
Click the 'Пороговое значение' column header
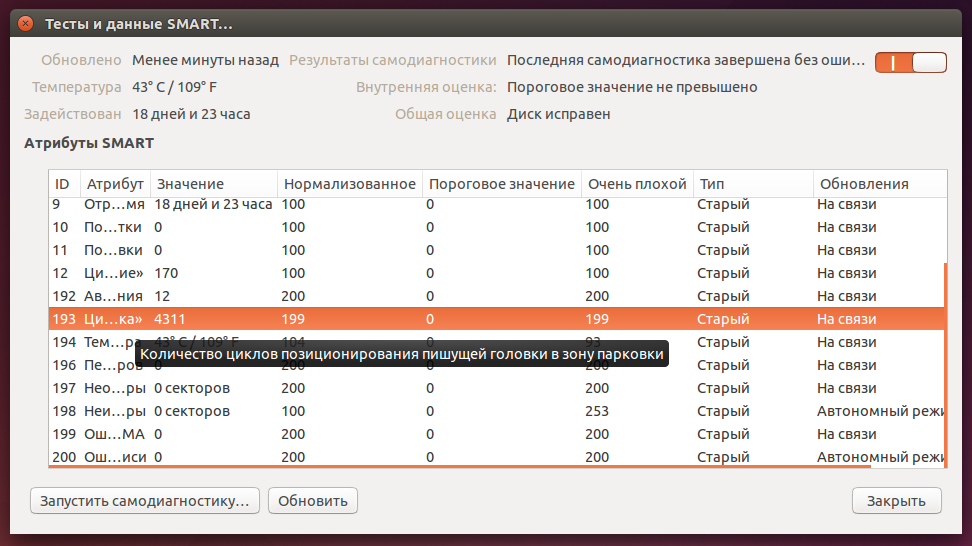click(x=501, y=184)
